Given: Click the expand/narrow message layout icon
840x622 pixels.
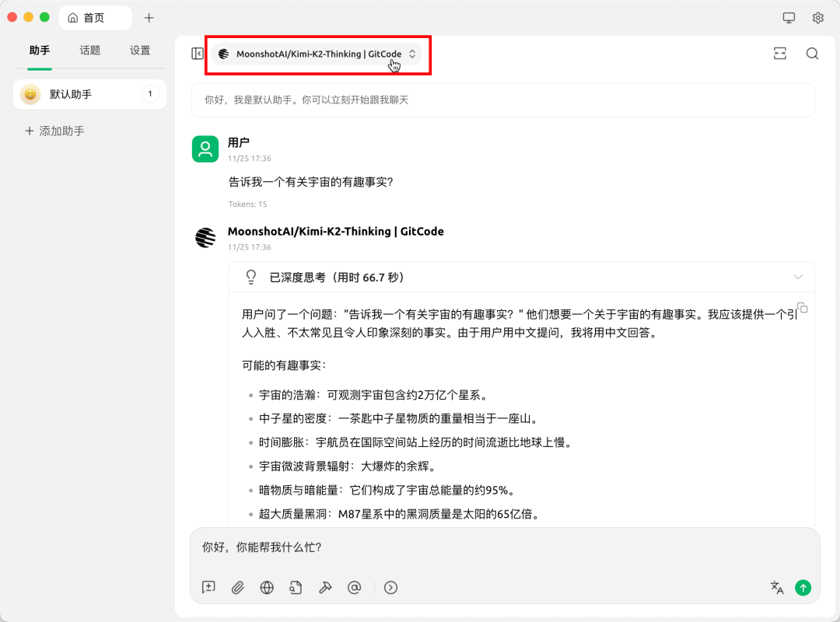Looking at the screenshot, I should tap(780, 53).
